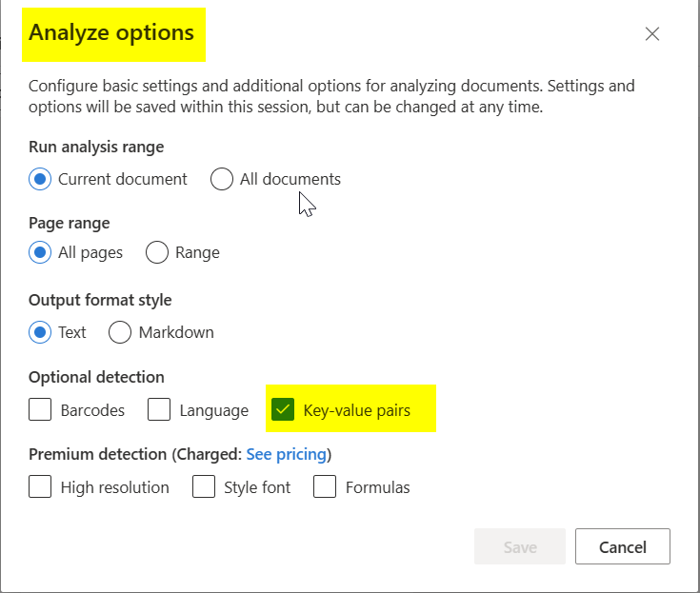Click the Premium detection heading

(180, 454)
